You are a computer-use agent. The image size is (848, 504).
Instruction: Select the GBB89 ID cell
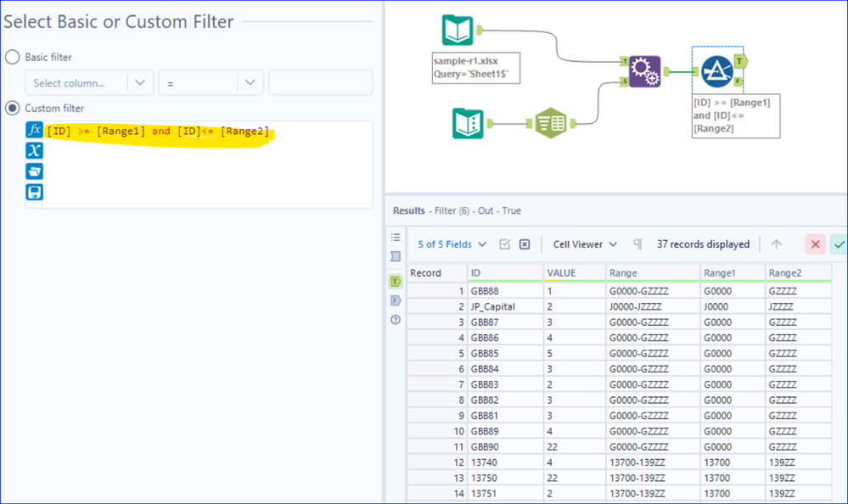tap(505, 431)
